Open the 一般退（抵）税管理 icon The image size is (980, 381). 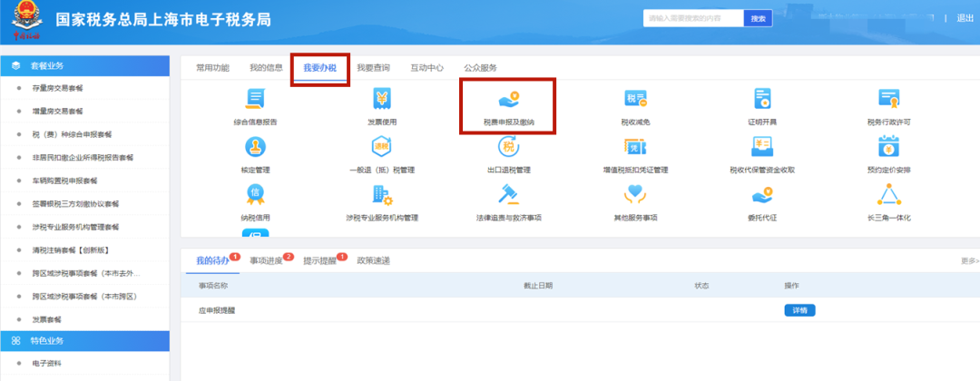coord(382,147)
